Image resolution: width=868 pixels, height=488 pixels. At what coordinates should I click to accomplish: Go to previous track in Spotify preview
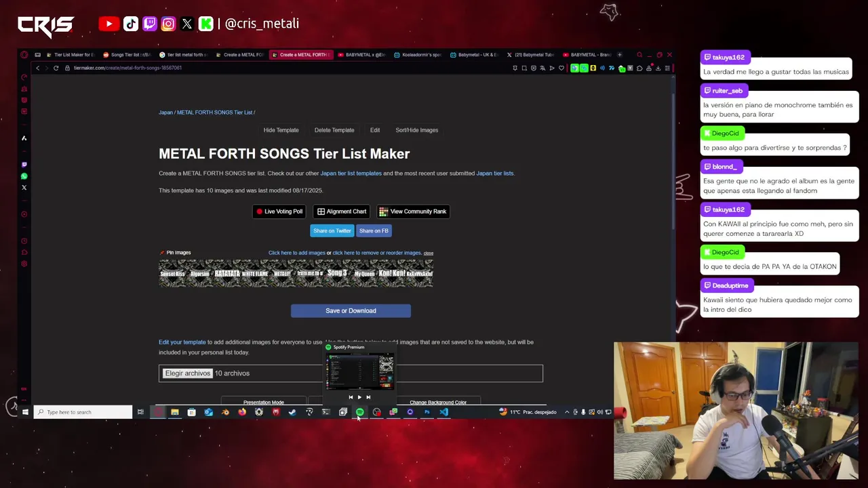(351, 397)
